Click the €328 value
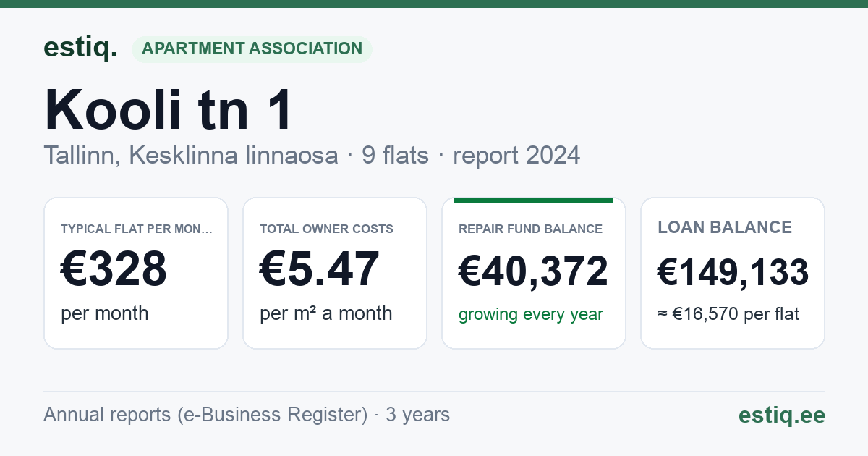 [114, 269]
